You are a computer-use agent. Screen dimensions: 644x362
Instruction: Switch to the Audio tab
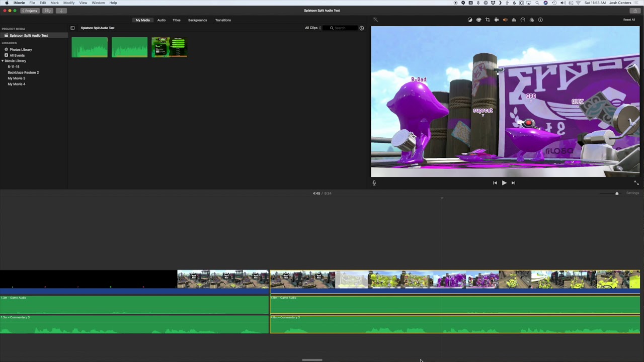162,20
